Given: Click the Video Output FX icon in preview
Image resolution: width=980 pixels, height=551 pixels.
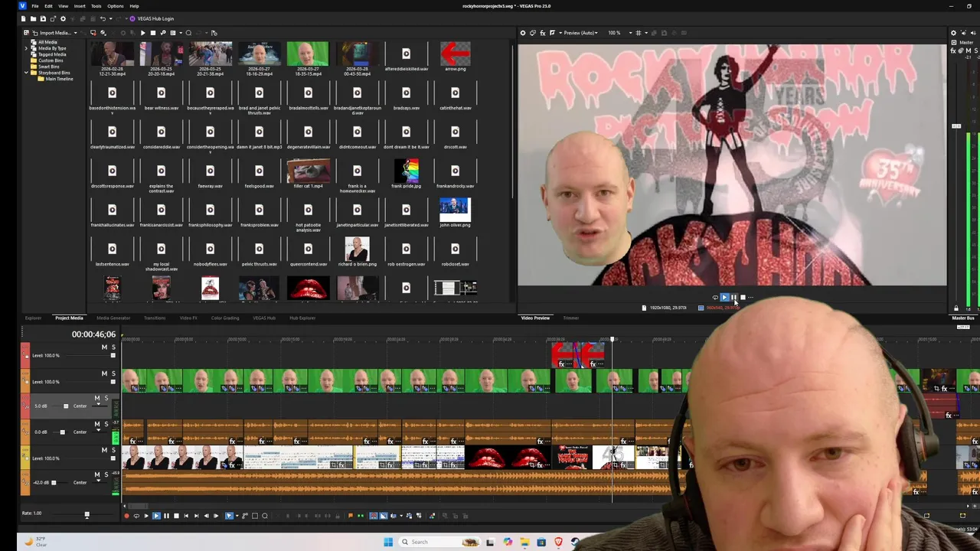Looking at the screenshot, I should (543, 33).
